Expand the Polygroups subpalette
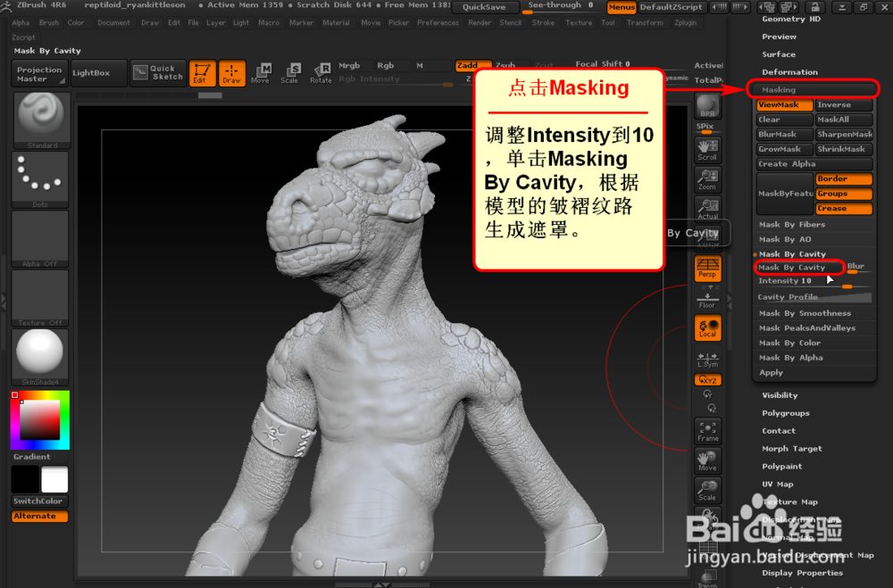The height and width of the screenshot is (588, 893). 785,413
